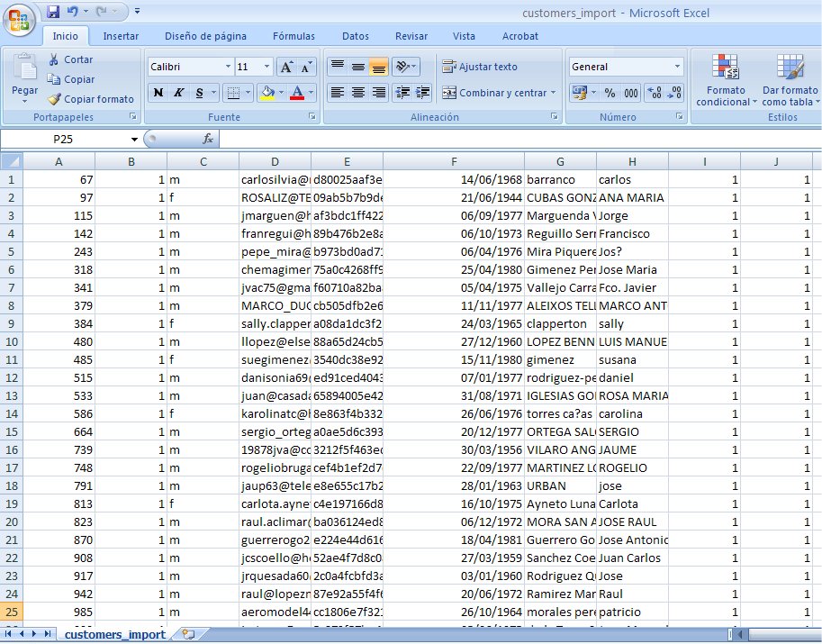Save the workbook using the floppy disk icon

click(x=52, y=11)
